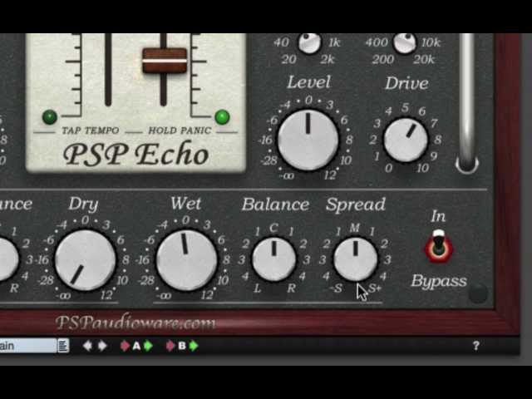The width and height of the screenshot is (532, 399).
Task: Click the 'S+' mark on Spread knob
Action: (x=375, y=288)
